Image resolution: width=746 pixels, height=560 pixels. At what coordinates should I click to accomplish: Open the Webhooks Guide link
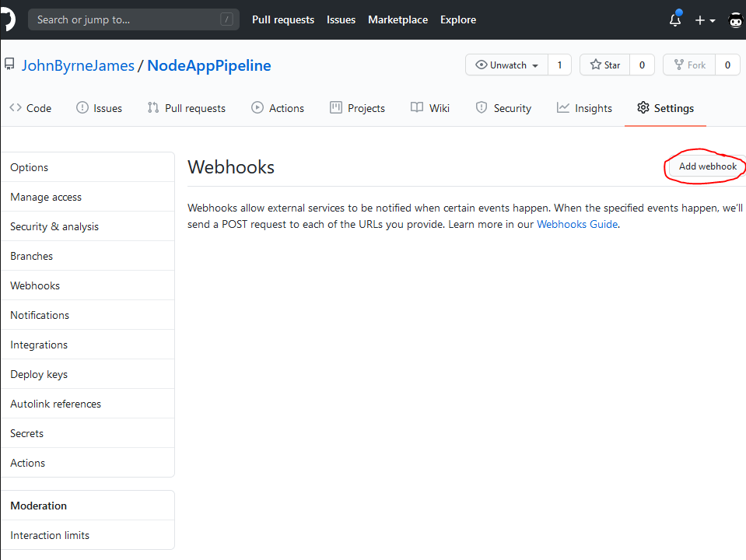pyautogui.click(x=577, y=224)
